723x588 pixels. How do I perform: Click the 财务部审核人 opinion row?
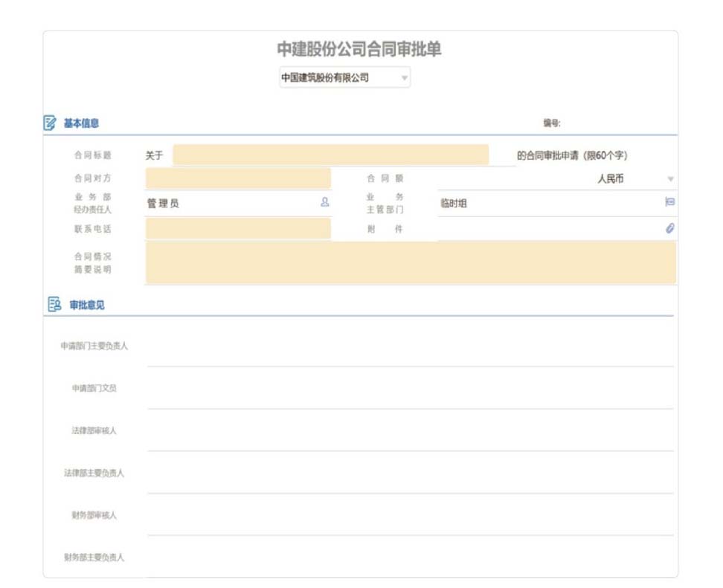[411, 515]
